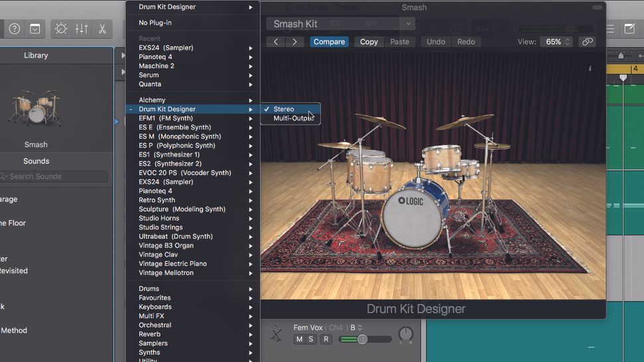644x362 pixels.
Task: Click the Fem Vox mic stand icon
Action: click(x=276, y=333)
